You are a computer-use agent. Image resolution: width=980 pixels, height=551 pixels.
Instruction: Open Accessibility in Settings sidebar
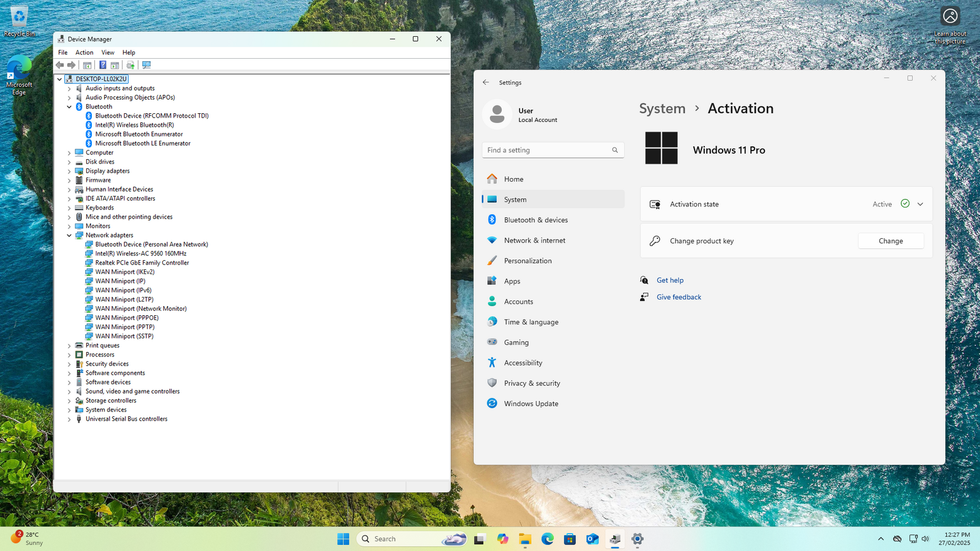click(x=553, y=363)
